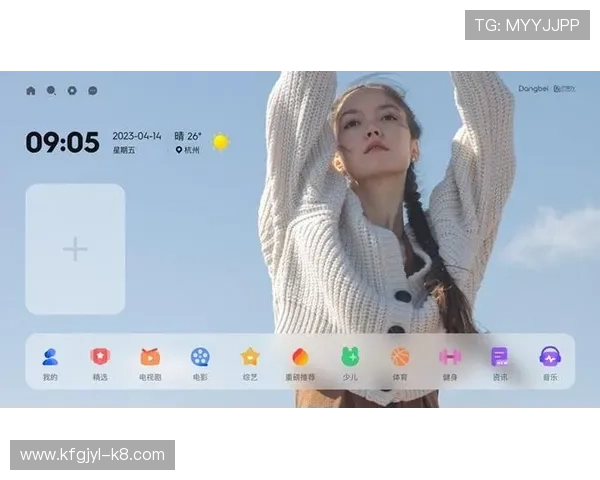The width and height of the screenshot is (600, 480).
Task: Click the sun weather icon
Action: click(x=221, y=142)
